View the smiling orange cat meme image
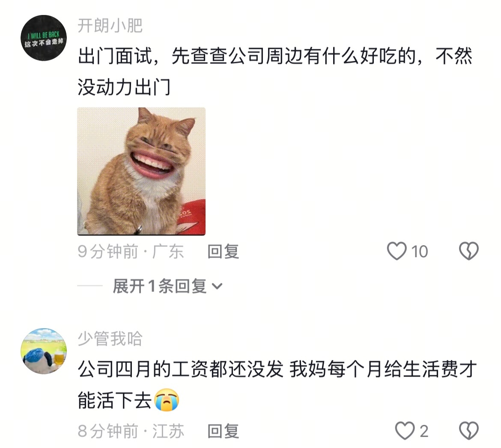The height and width of the screenshot is (448, 501). pyautogui.click(x=141, y=171)
